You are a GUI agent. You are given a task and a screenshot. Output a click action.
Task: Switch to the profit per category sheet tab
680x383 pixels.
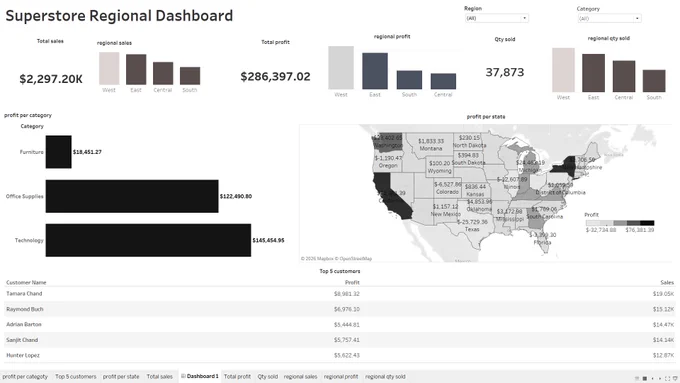(25, 376)
